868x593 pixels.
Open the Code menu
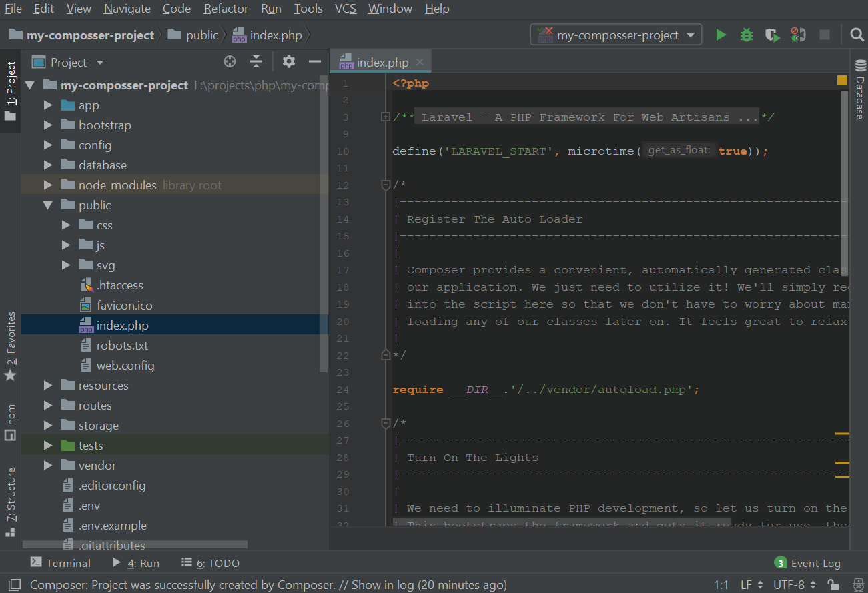(x=177, y=9)
